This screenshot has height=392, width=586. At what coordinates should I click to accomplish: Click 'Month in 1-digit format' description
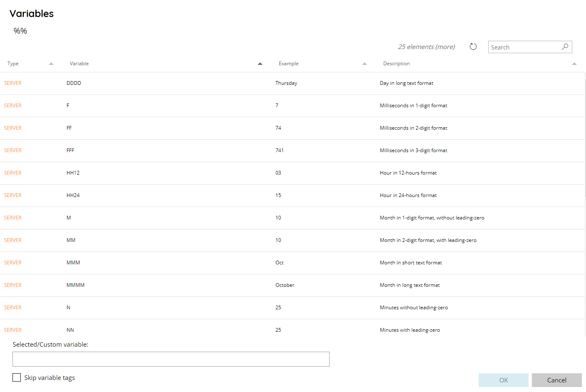pyautogui.click(x=432, y=218)
